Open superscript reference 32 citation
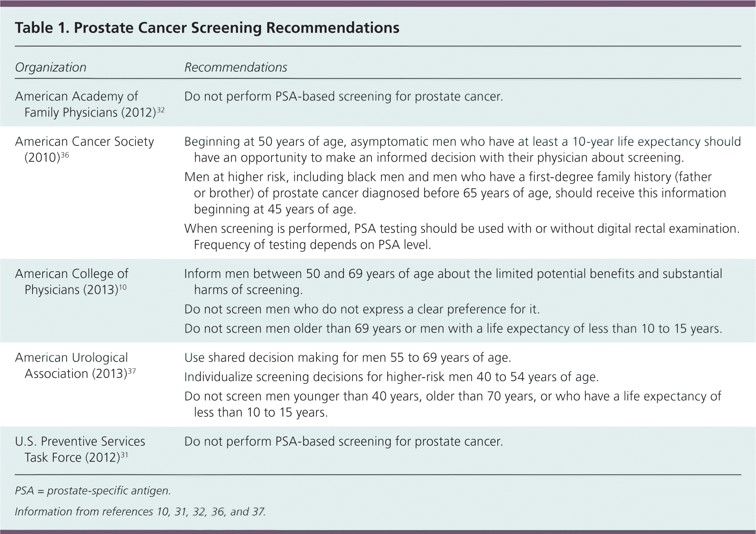Image resolution: width=756 pixels, height=534 pixels. [161, 110]
